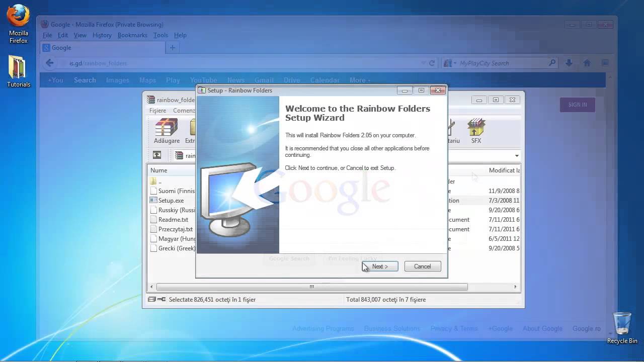Click the Firefox home icon
644x362 pixels.
587,63
